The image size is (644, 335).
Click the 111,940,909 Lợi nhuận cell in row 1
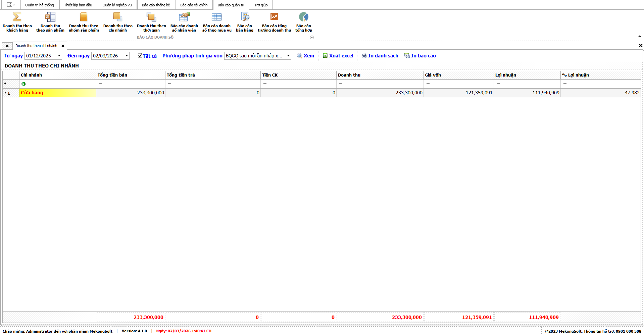(x=527, y=93)
